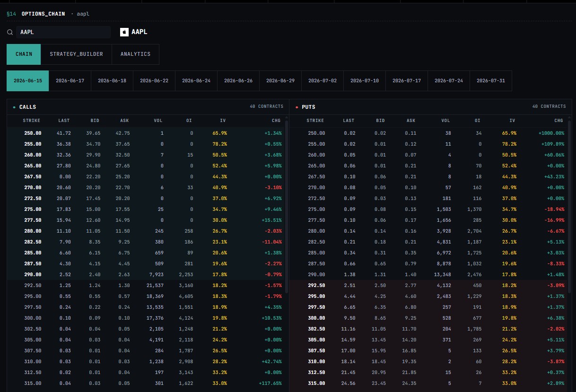Select the 292.50 strike put row
This screenshot has height=392, width=576.
pos(429,286)
